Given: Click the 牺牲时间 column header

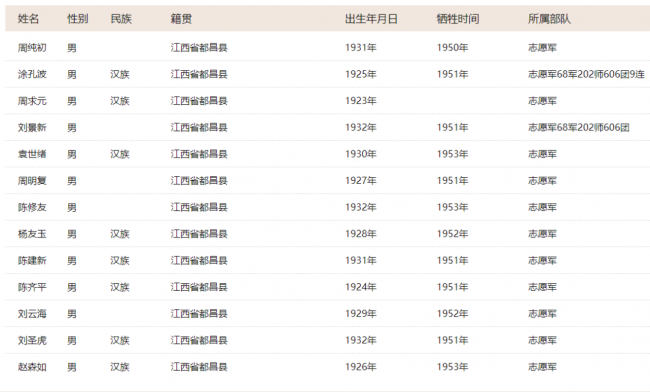Looking at the screenshot, I should (x=458, y=19).
